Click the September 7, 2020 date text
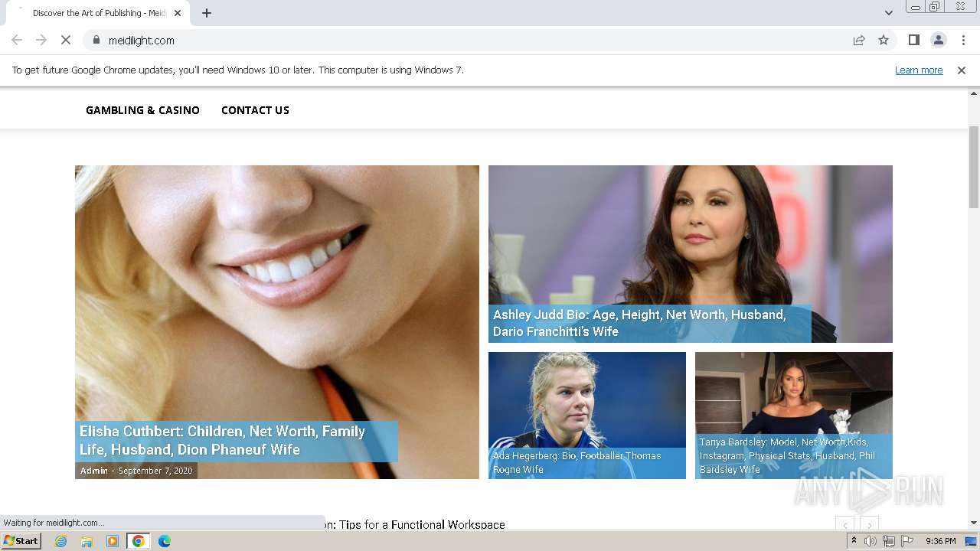 click(155, 471)
